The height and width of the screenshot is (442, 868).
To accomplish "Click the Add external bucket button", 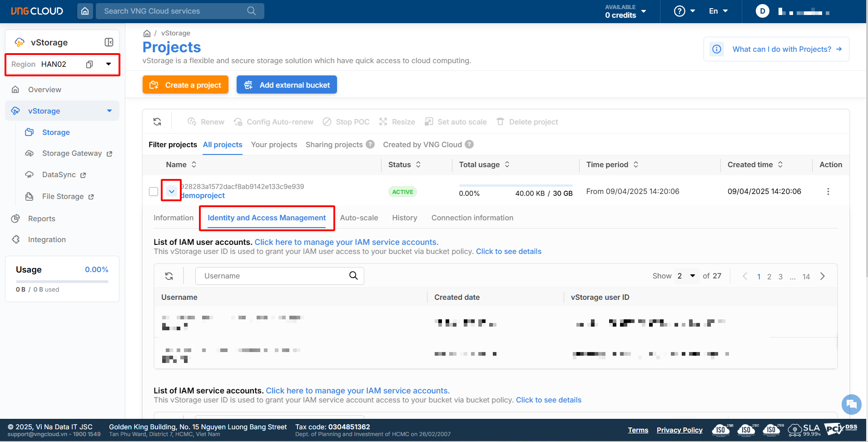I will pos(287,85).
